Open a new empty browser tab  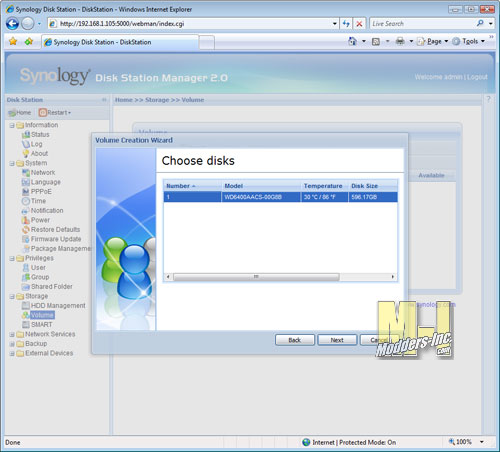pos(207,43)
